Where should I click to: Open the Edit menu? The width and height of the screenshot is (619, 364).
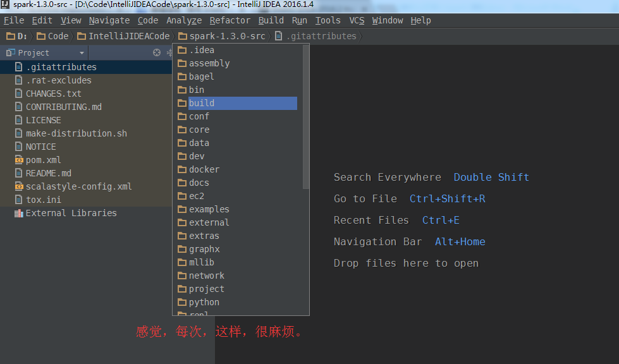pos(42,20)
